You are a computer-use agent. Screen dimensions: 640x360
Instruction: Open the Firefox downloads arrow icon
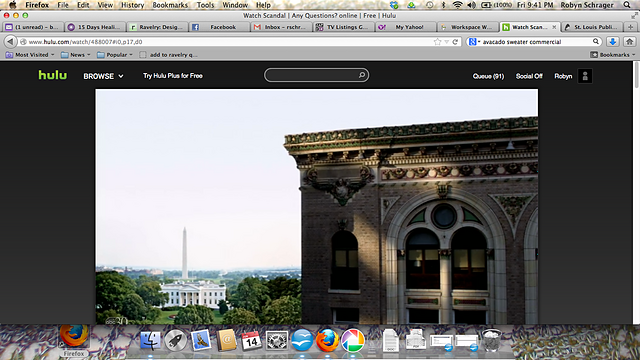pyautogui.click(x=613, y=42)
